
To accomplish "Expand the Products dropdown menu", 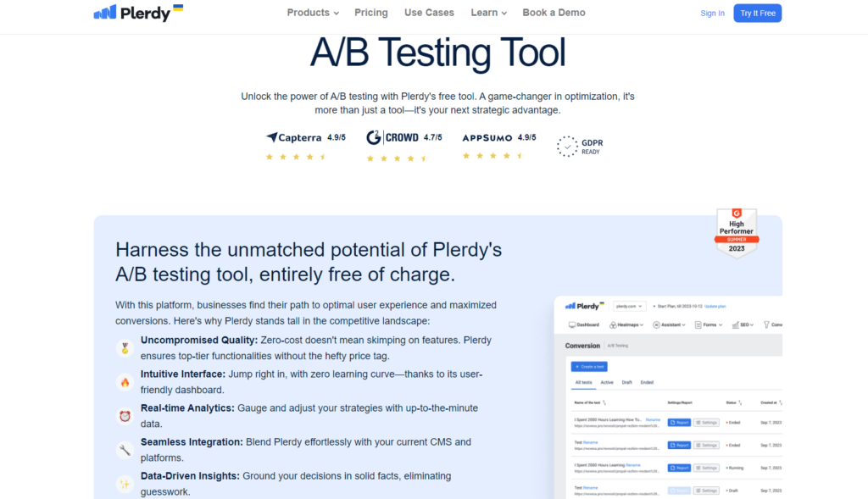I will click(x=312, y=13).
